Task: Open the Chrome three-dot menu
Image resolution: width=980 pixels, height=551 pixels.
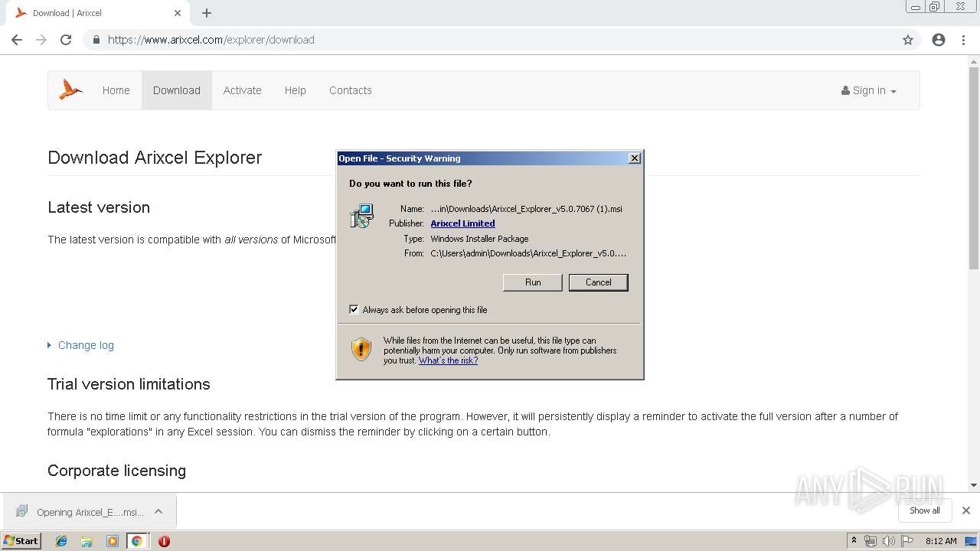Action: (x=963, y=40)
